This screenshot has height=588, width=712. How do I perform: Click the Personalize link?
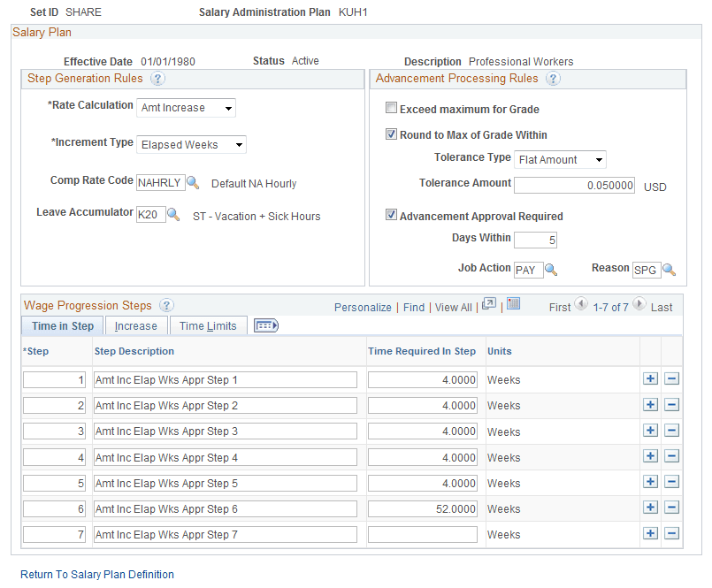(x=363, y=307)
